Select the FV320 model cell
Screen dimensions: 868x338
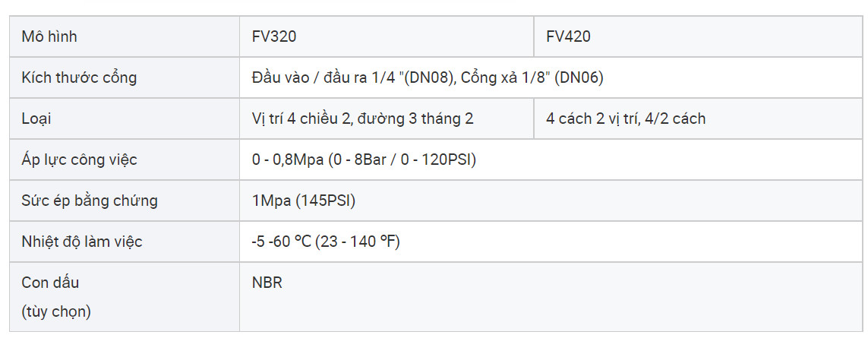(x=274, y=36)
